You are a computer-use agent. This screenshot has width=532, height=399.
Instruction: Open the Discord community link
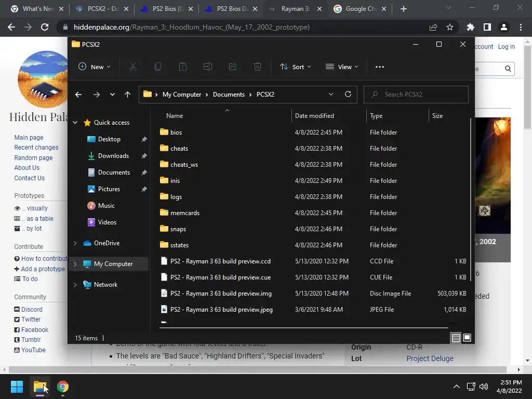click(x=32, y=310)
